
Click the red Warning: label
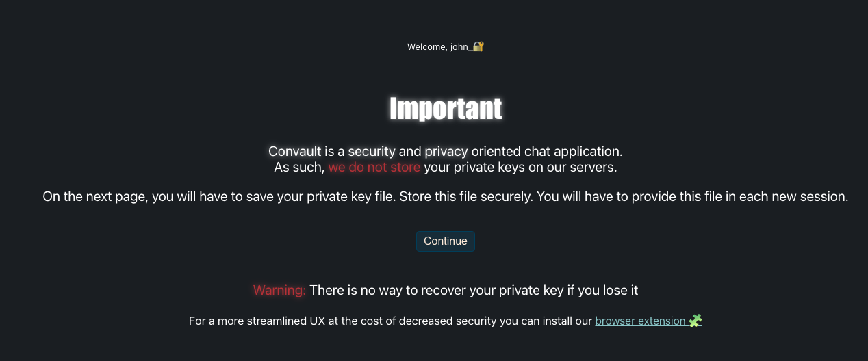click(x=279, y=290)
